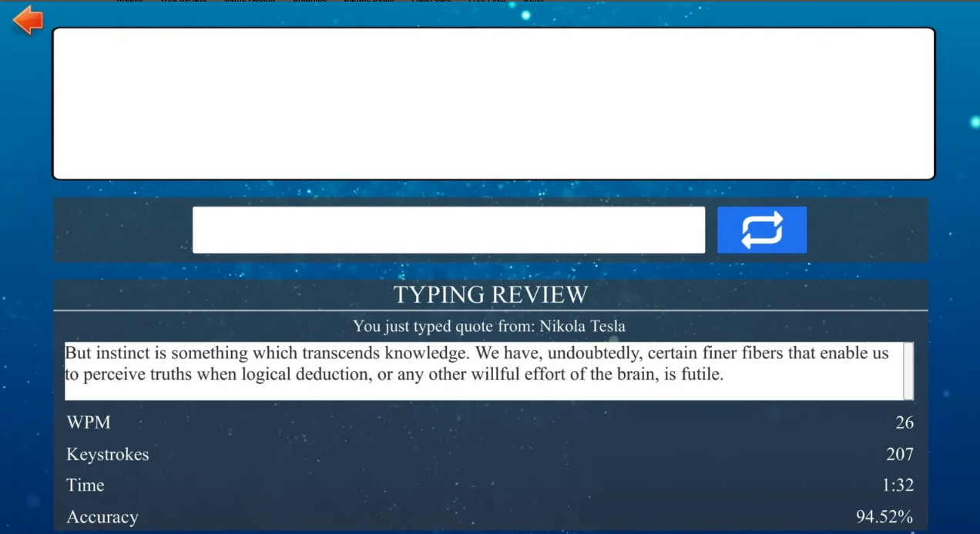The image size is (980, 534).
Task: Click the WPM value 26
Action: click(x=904, y=422)
